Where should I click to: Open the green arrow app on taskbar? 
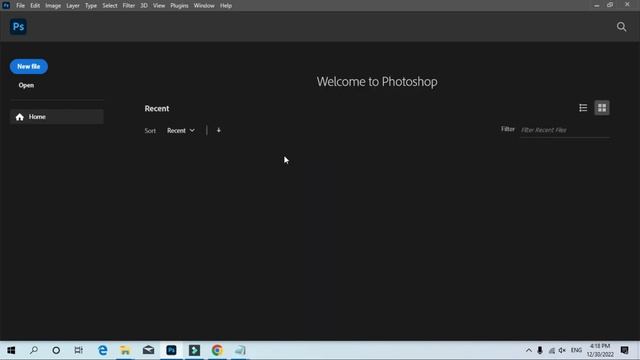[x=194, y=350]
